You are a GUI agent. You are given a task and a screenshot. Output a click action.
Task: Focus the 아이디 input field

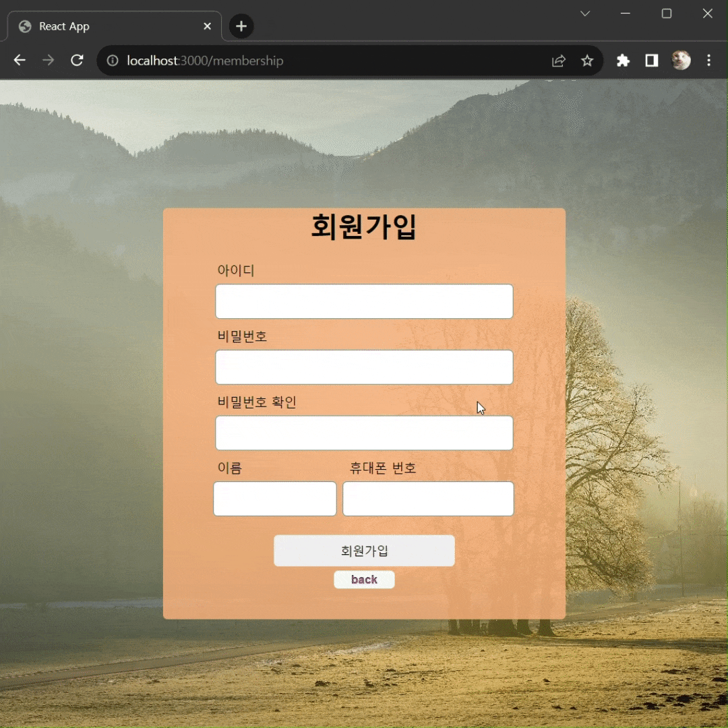[x=364, y=301]
